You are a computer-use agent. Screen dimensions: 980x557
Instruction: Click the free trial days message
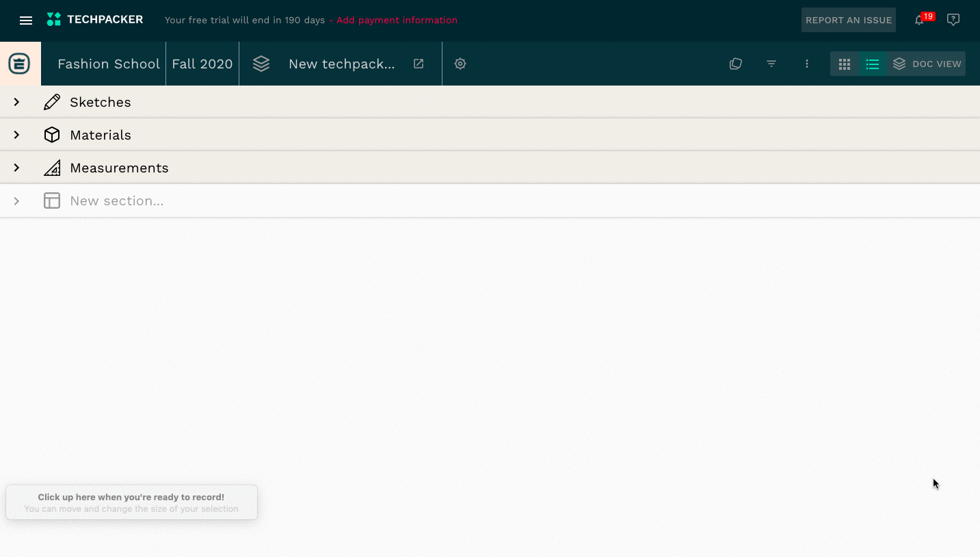point(245,21)
